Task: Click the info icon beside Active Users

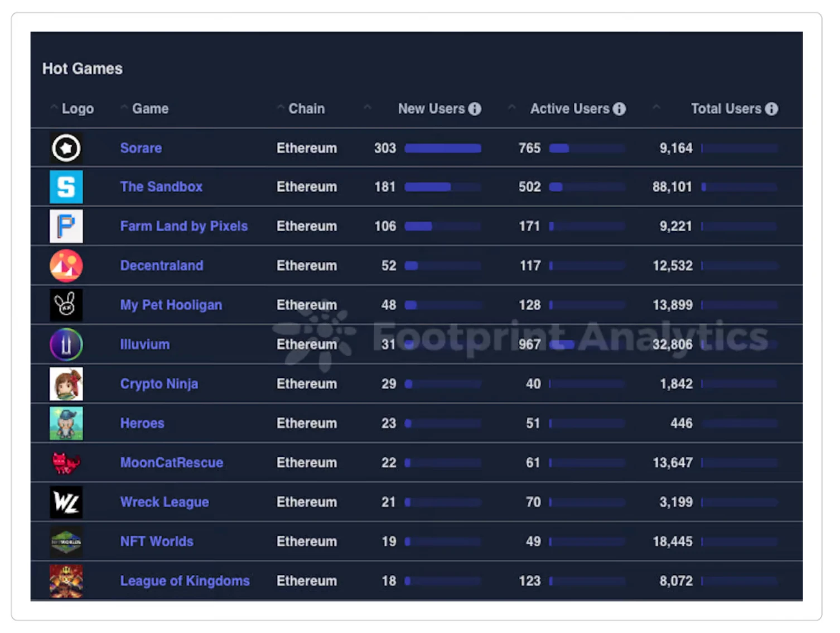Action: click(x=619, y=109)
